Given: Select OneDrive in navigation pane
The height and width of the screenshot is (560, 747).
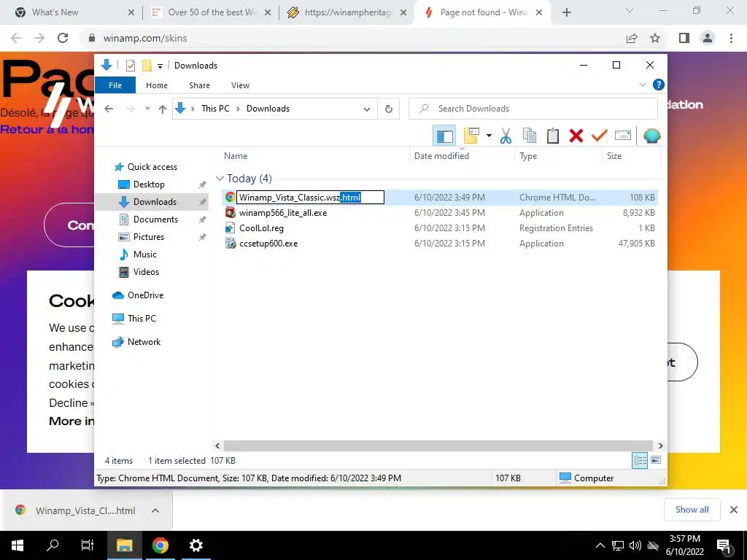Looking at the screenshot, I should click(x=145, y=295).
